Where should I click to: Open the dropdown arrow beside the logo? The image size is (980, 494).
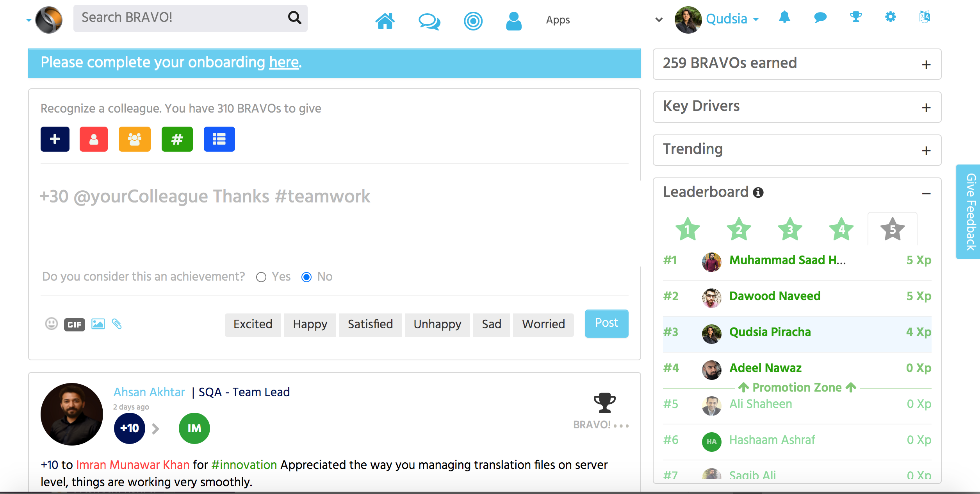pyautogui.click(x=29, y=20)
